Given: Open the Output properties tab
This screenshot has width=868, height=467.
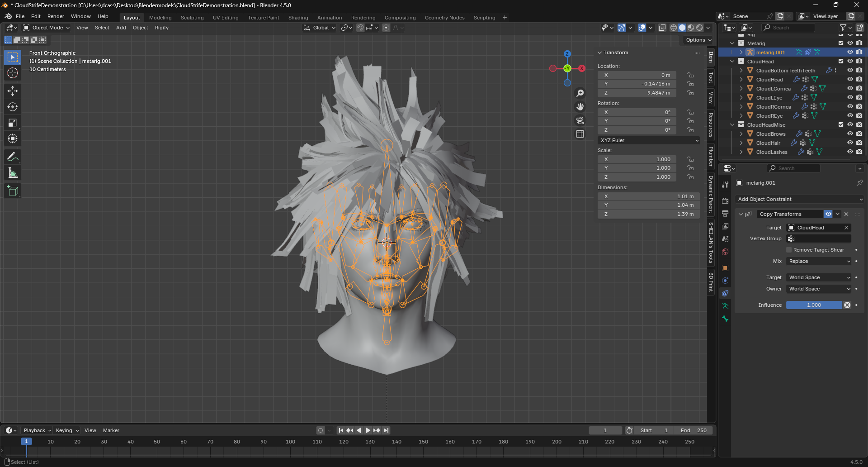Looking at the screenshot, I should click(x=725, y=213).
